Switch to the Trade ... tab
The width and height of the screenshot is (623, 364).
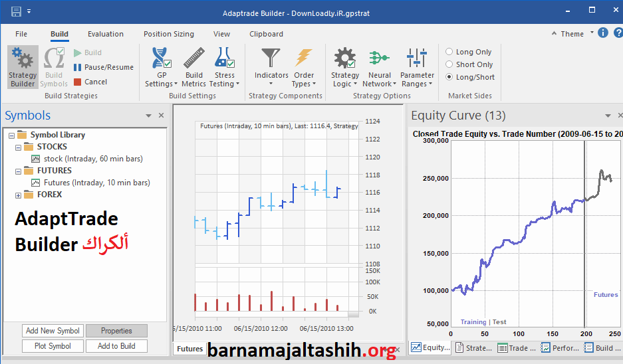[517, 347]
